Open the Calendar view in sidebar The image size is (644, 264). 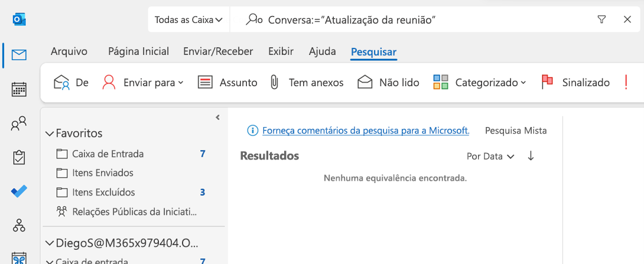click(19, 89)
